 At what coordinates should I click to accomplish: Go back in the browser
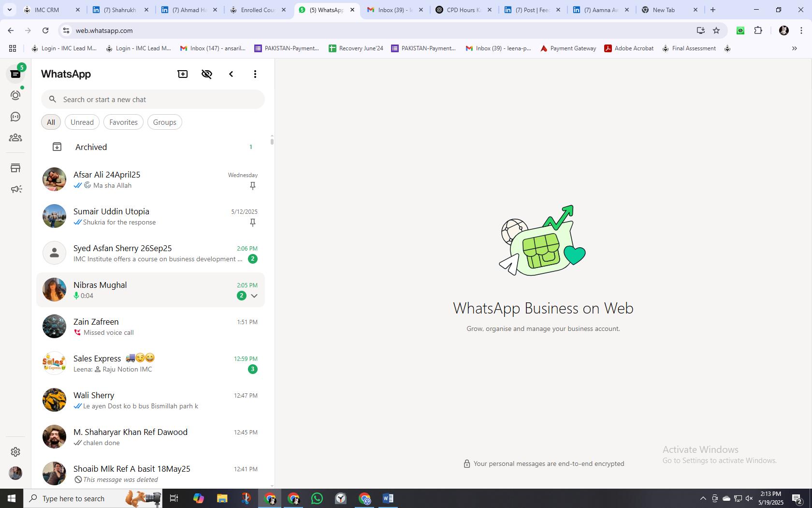click(11, 30)
